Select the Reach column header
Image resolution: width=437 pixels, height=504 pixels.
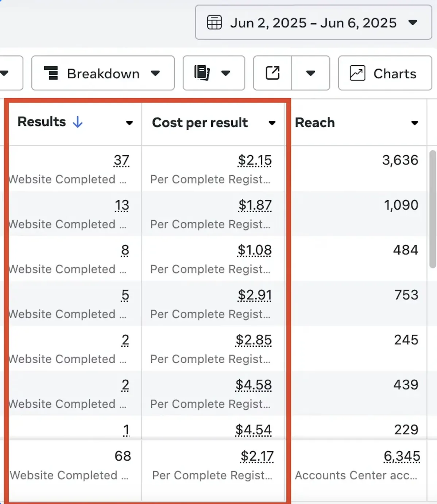(314, 123)
